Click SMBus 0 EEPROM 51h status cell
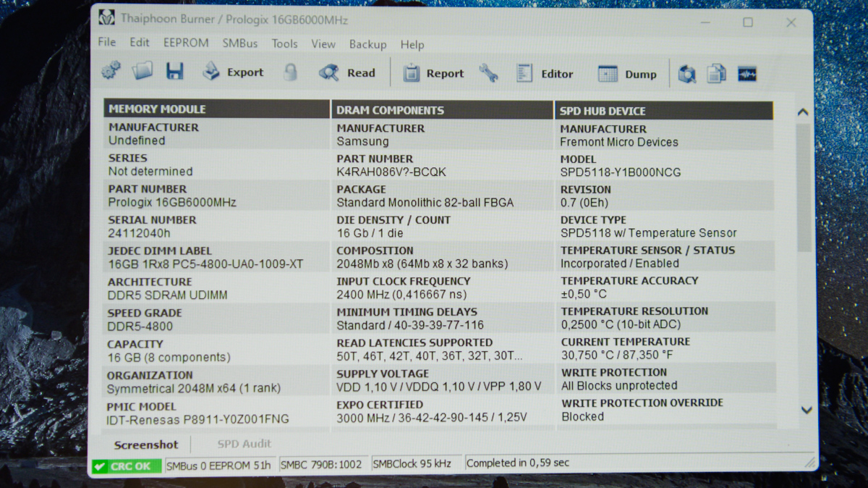The image size is (868, 488). click(220, 465)
